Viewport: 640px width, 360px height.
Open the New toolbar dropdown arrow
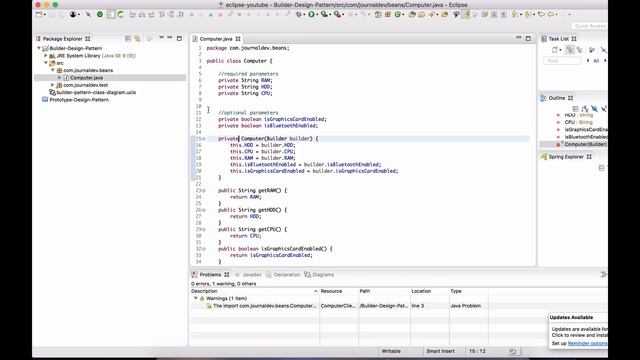44,15
